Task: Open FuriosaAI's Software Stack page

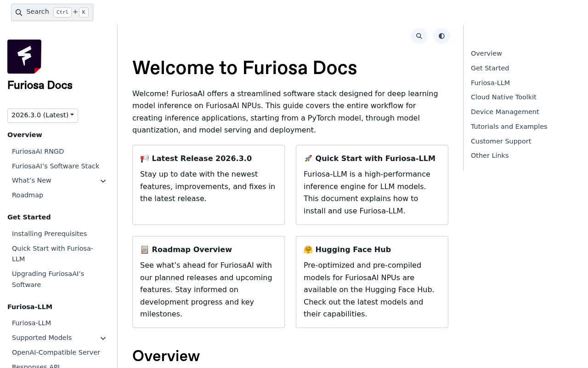Action: 56,166
